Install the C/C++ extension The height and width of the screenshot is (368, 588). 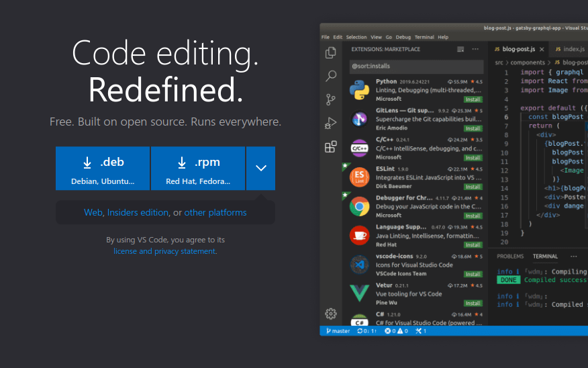[473, 158]
